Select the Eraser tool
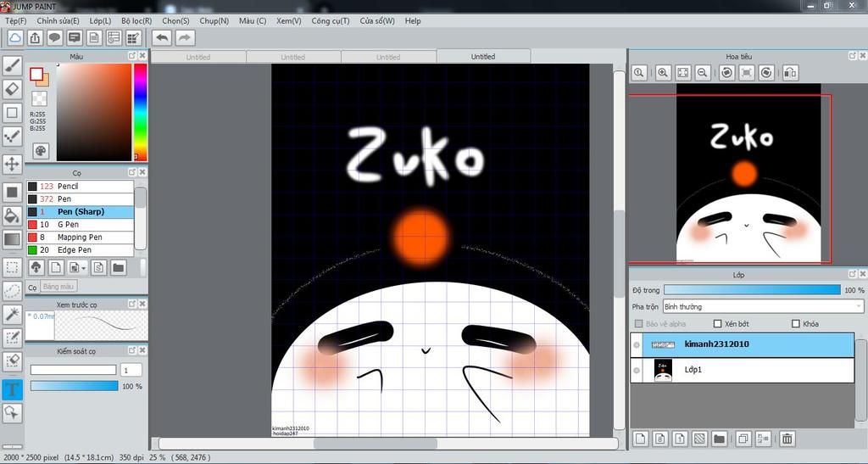Image resolution: width=868 pixels, height=464 pixels. (x=12, y=89)
